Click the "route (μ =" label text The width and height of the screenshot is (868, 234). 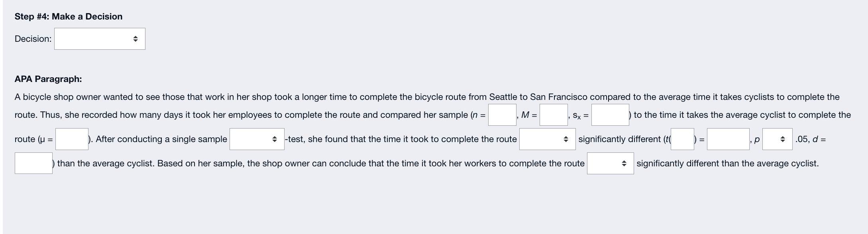(33, 139)
